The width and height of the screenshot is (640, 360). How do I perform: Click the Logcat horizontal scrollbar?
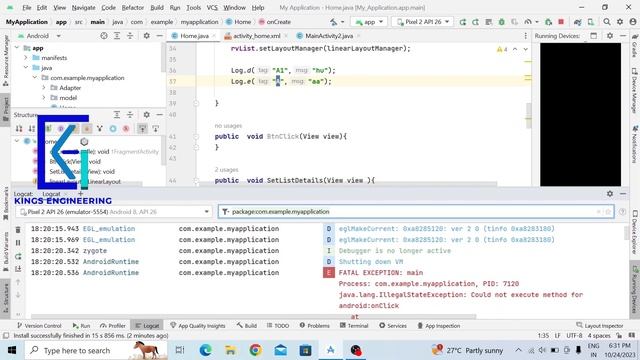tap(253, 316)
